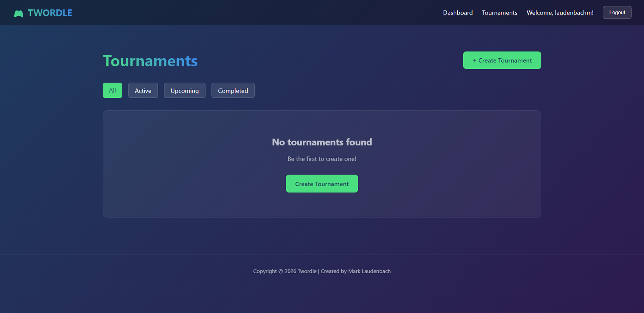The image size is (644, 313).
Task: Click the Twordle gamepad logo icon
Action: click(x=19, y=14)
